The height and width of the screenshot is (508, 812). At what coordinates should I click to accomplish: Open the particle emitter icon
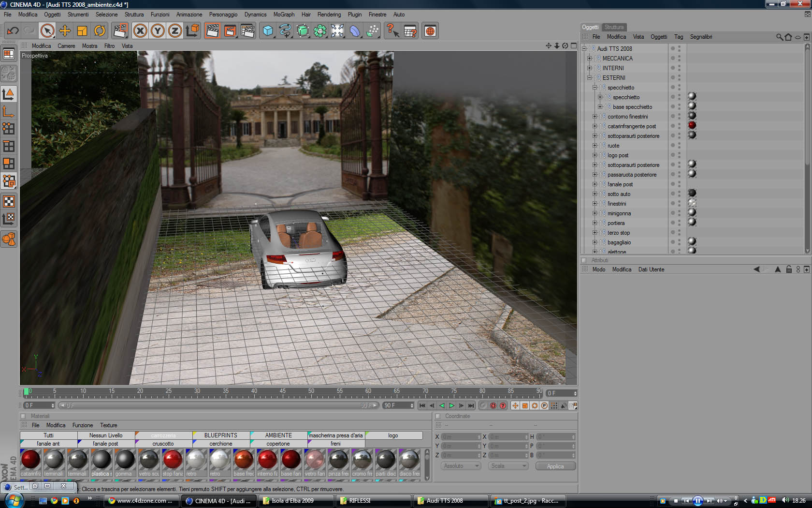pyautogui.click(x=372, y=31)
